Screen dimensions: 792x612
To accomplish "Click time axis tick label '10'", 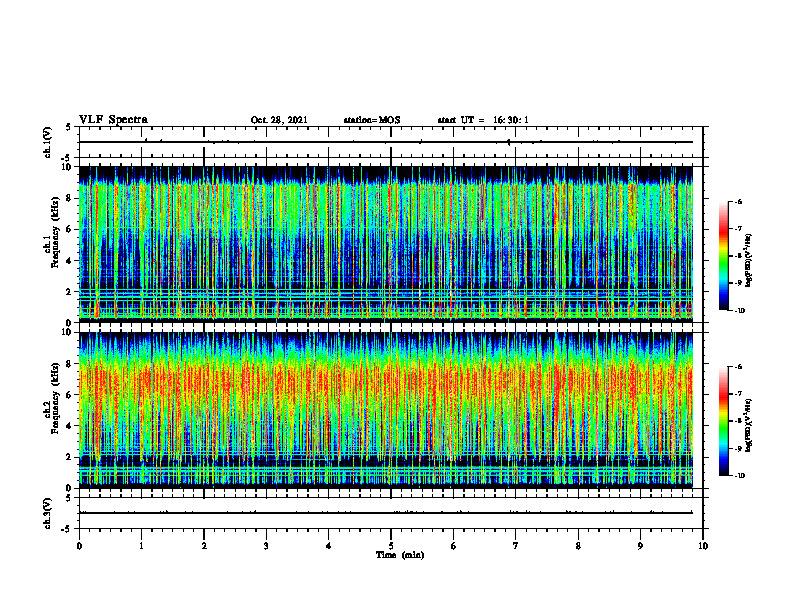I will [x=703, y=545].
